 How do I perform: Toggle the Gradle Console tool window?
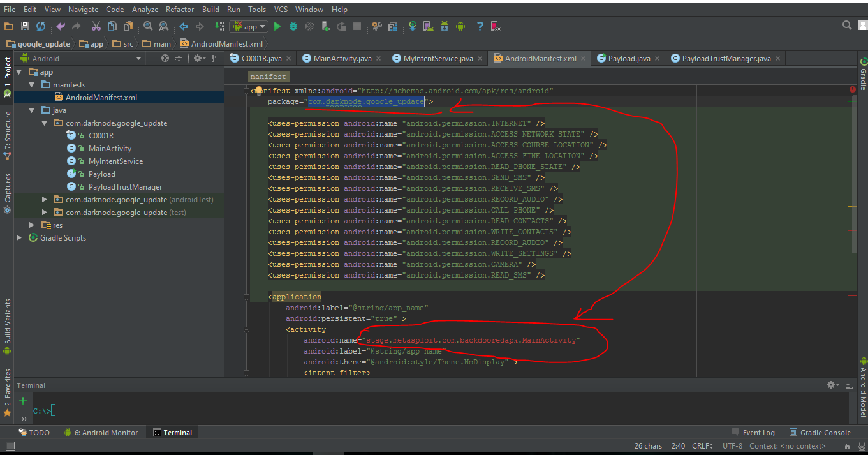tap(820, 433)
